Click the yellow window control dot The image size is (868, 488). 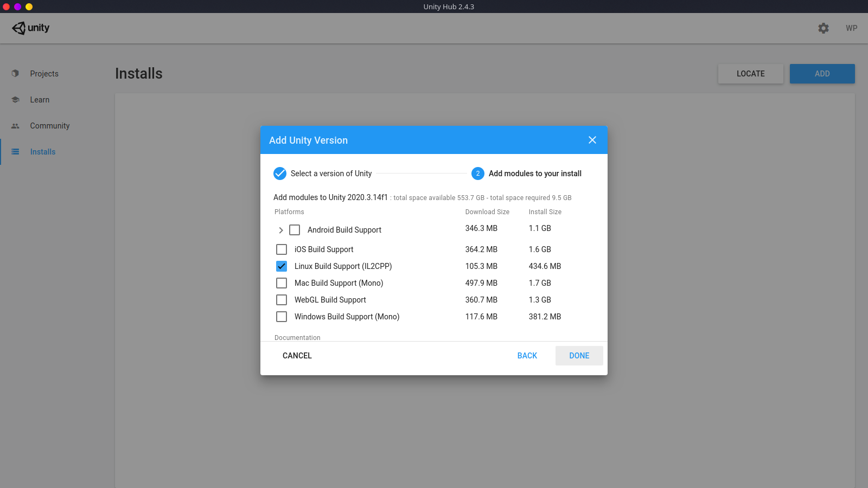[x=29, y=7]
